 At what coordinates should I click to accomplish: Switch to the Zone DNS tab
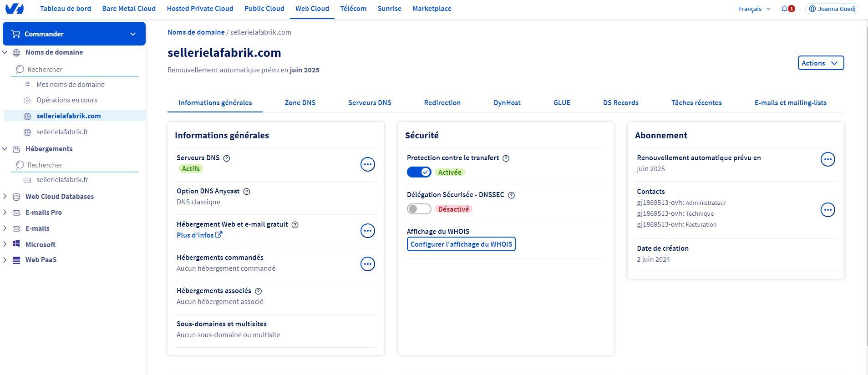300,103
